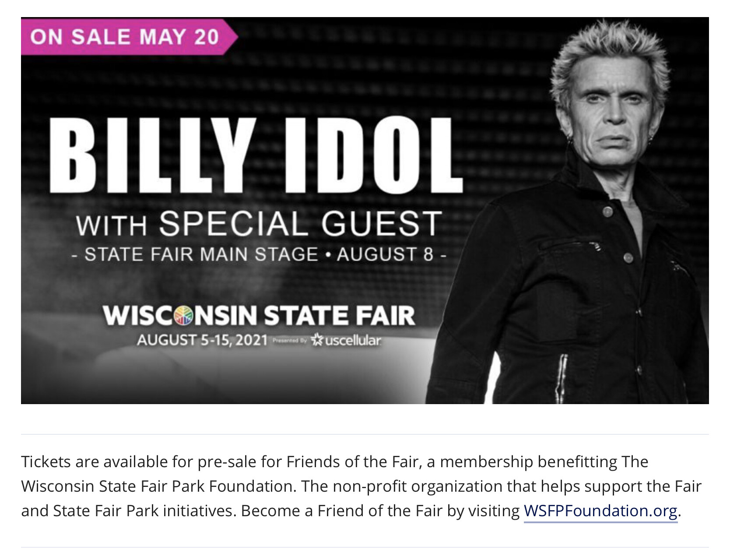Viewport: 730px width, 560px height.
Task: Click the BILLY IDOL headline text
Action: [x=256, y=155]
